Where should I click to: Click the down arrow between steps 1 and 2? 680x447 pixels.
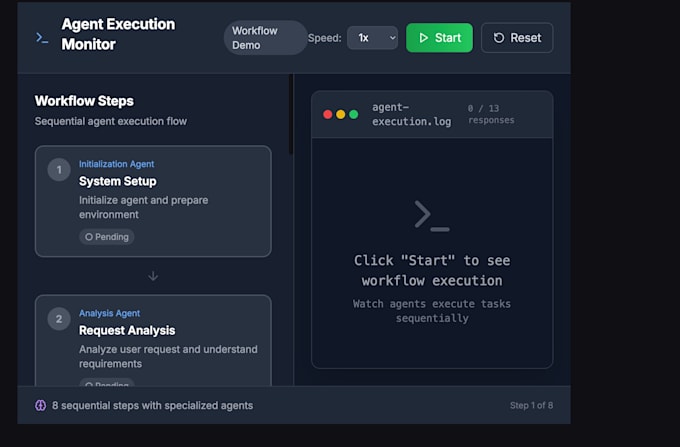(x=153, y=276)
